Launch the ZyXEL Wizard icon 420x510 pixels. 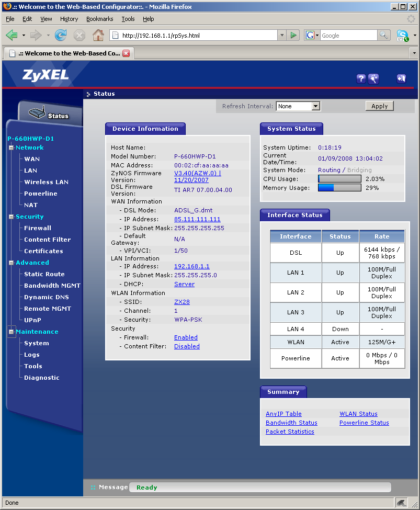[373, 78]
